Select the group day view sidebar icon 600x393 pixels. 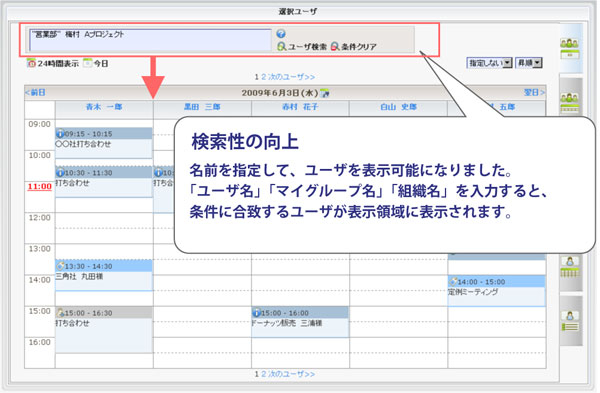coord(569,48)
